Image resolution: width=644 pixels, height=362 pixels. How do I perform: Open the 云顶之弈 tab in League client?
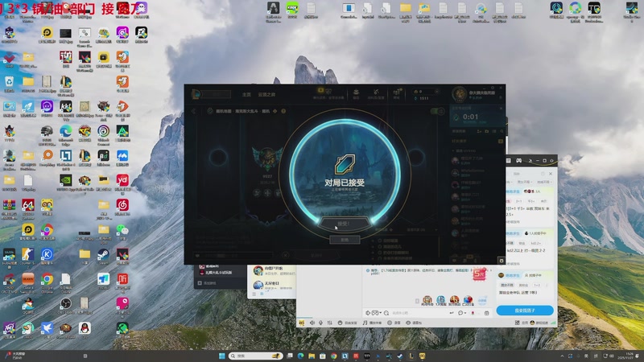pos(266,94)
